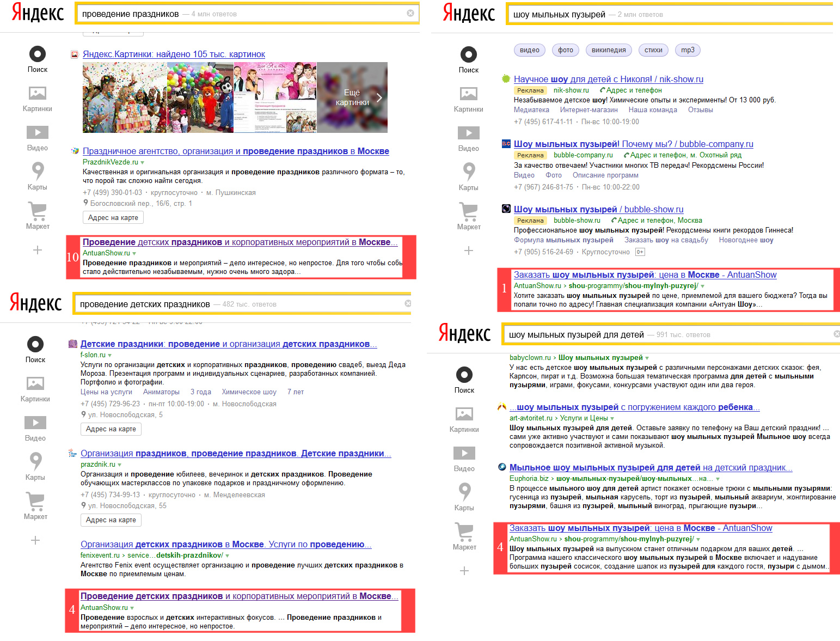Select the mp3 filter pill
840x641 pixels.
(x=688, y=50)
